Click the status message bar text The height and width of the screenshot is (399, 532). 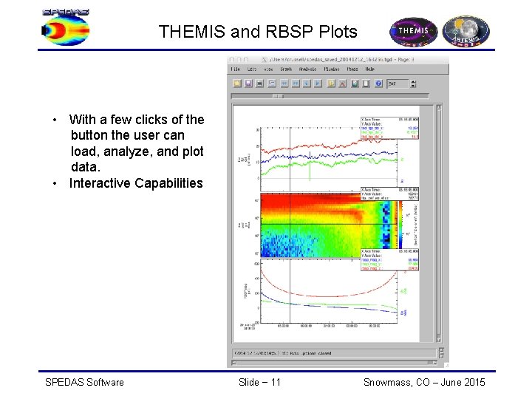click(282, 353)
